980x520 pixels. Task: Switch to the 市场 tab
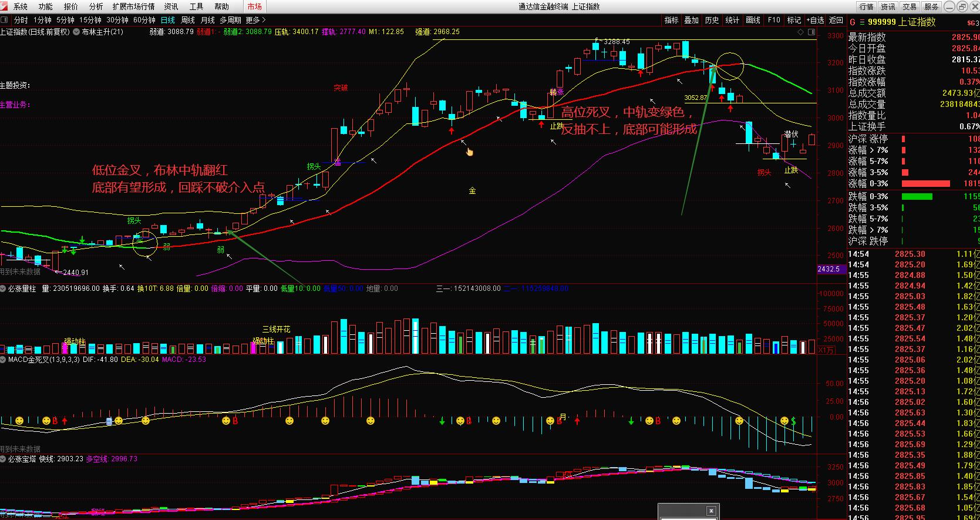coord(255,6)
